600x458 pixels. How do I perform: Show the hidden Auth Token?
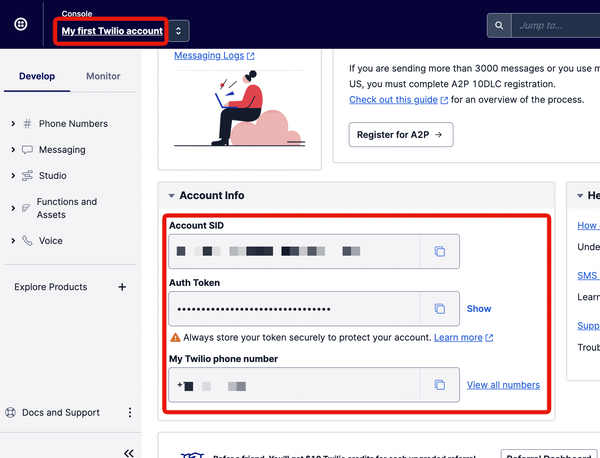coord(479,309)
